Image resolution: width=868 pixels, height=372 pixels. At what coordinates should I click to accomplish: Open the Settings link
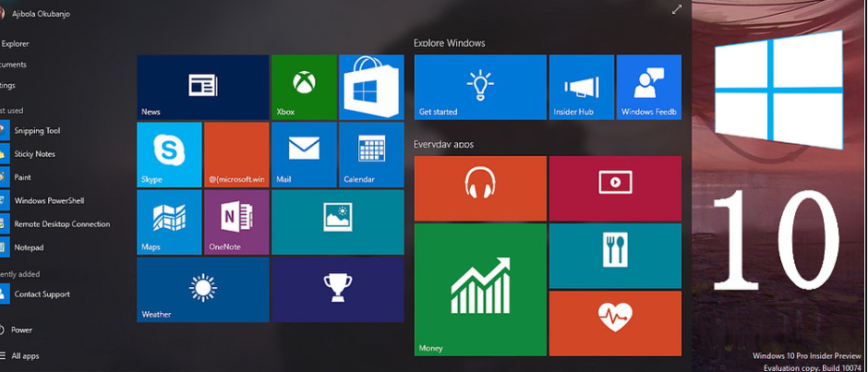pyautogui.click(x=7, y=85)
